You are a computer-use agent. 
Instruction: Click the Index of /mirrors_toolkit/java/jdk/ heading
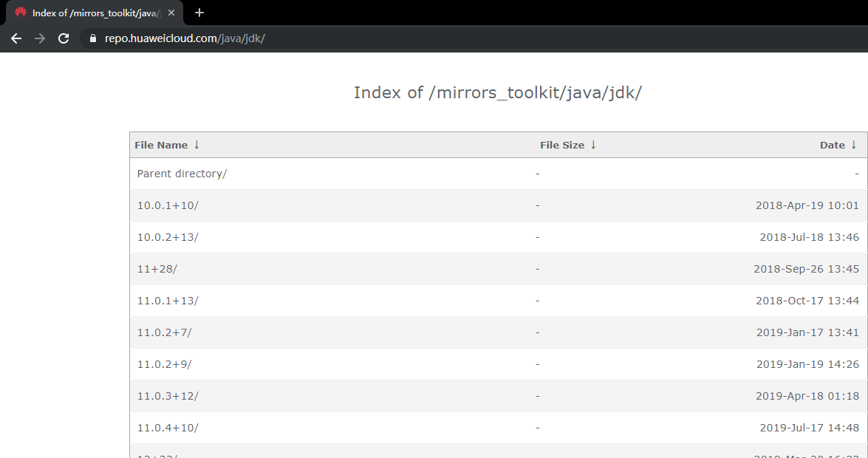[498, 92]
